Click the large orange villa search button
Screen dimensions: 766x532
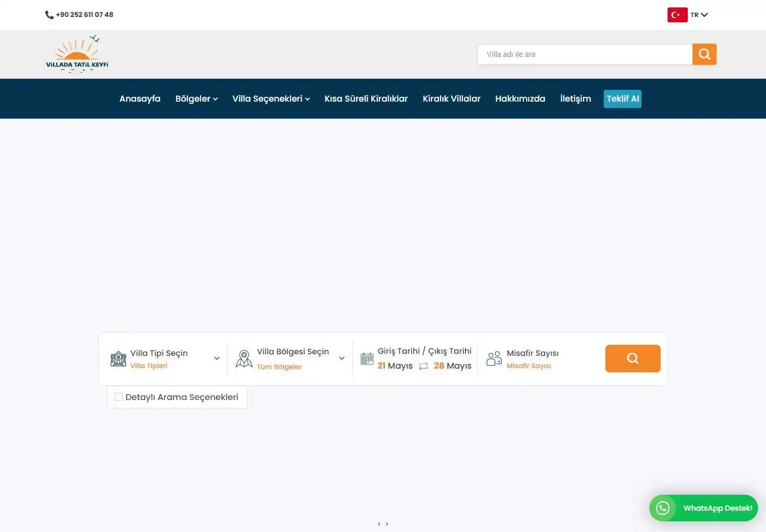[632, 359]
